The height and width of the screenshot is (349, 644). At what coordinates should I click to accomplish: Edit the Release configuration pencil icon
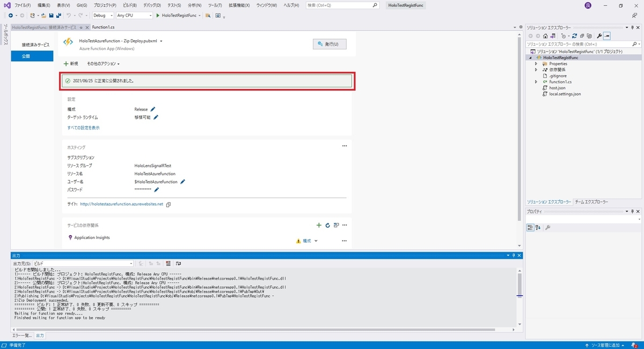pos(153,109)
